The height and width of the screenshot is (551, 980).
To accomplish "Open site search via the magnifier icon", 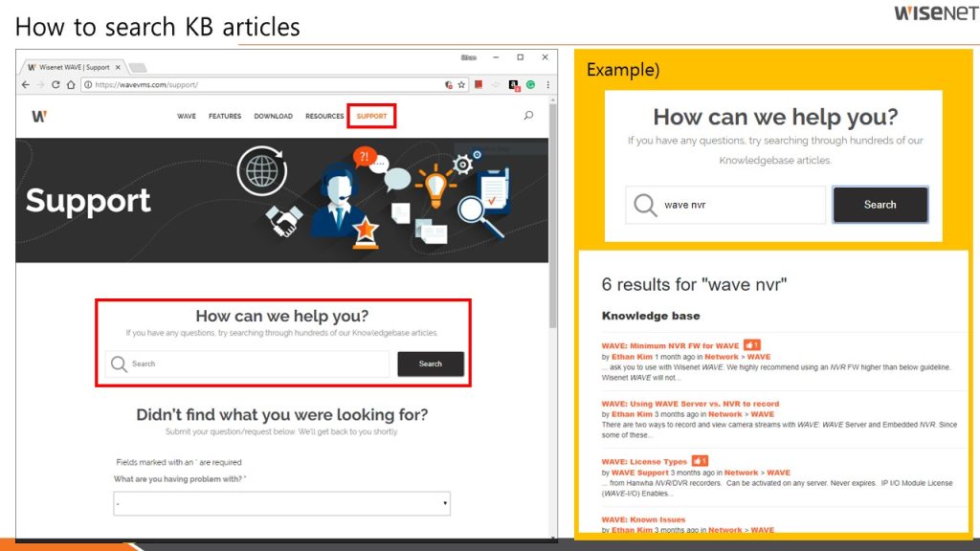I will [x=527, y=115].
